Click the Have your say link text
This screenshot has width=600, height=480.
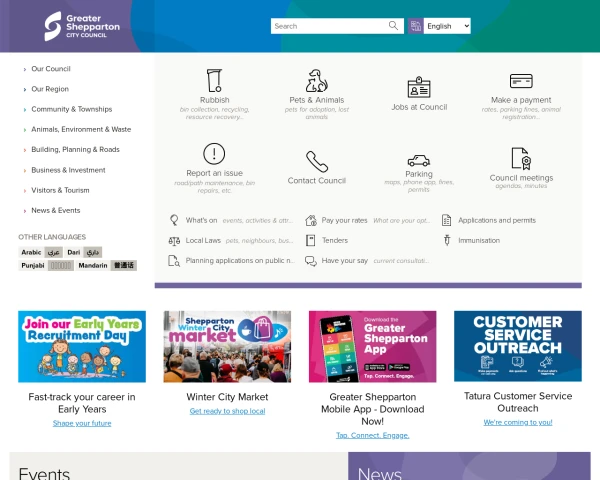(x=344, y=261)
